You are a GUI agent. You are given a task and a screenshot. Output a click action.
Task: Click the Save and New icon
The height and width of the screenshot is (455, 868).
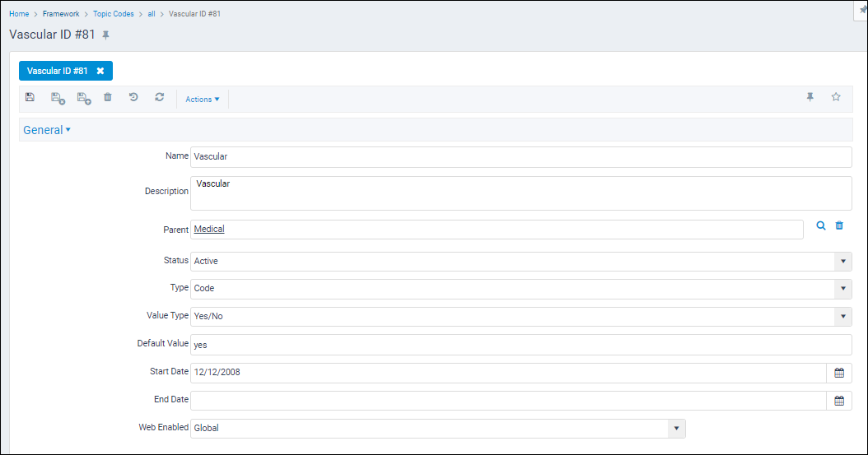(84, 99)
